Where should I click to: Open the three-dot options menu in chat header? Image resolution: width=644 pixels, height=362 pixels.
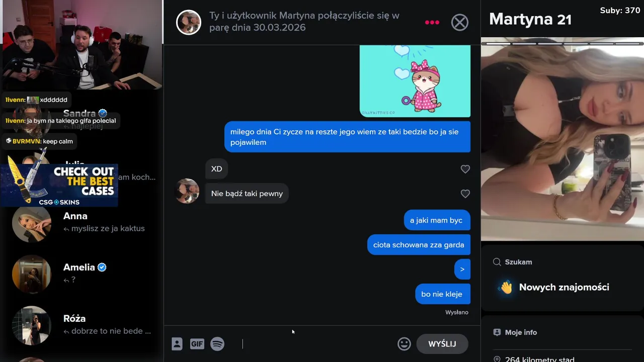[432, 22]
